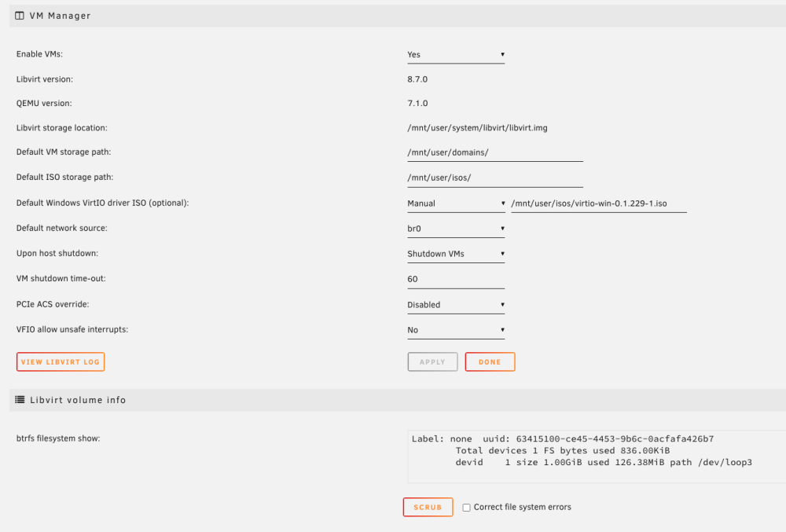This screenshot has width=786, height=532.
Task: Focus the Default ISO storage path field
Action: coord(494,178)
